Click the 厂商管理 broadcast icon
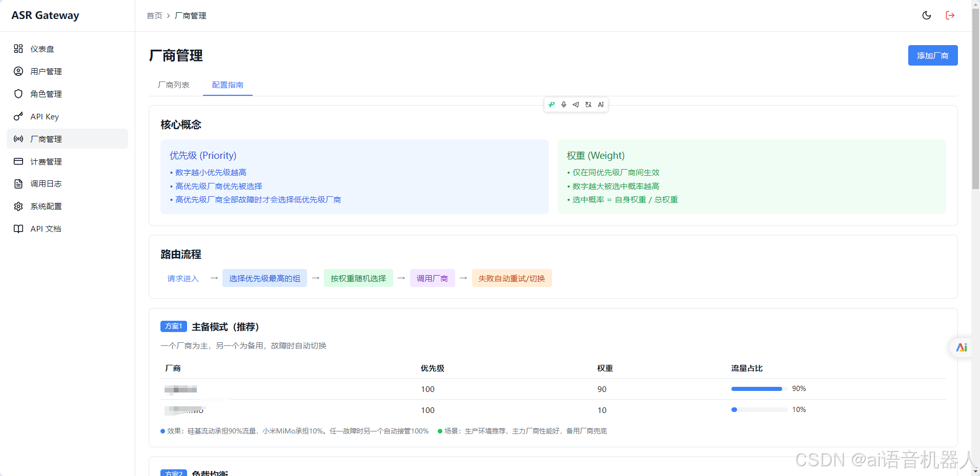The height and width of the screenshot is (476, 980). point(18,139)
